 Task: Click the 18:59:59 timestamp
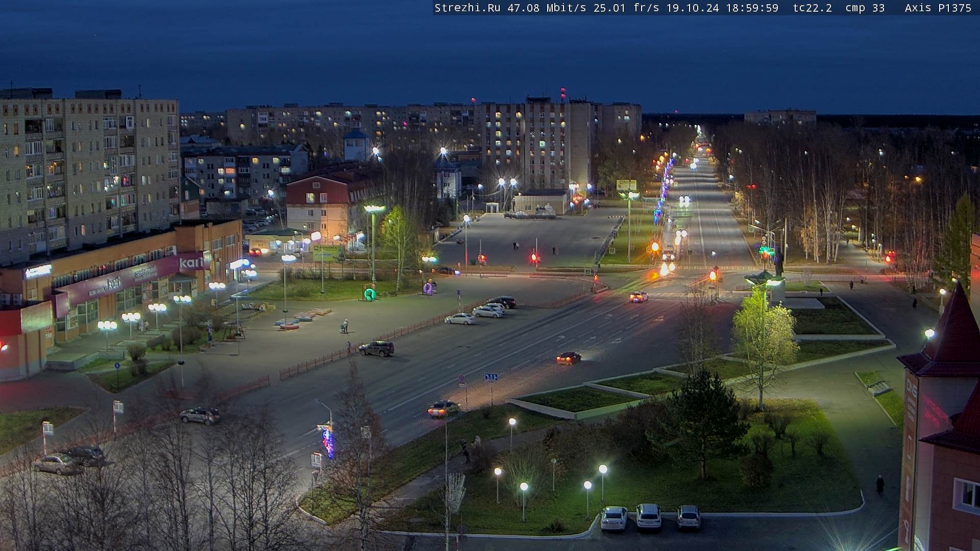pyautogui.click(x=752, y=8)
